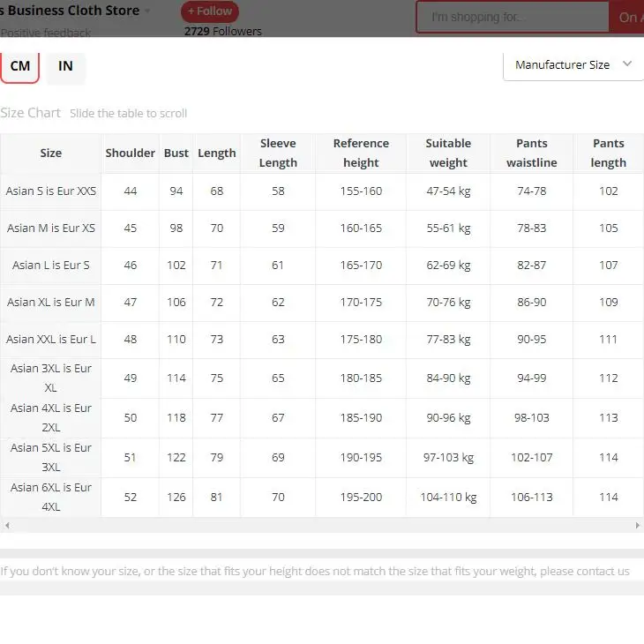The image size is (644, 644).
Task: Select the "Asian 3XL is Eur XL" row label
Action: [x=51, y=378]
